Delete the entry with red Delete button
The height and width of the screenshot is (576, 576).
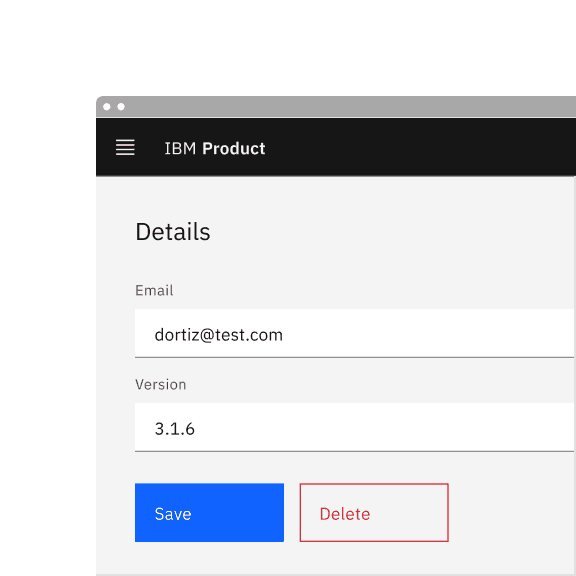(x=374, y=512)
